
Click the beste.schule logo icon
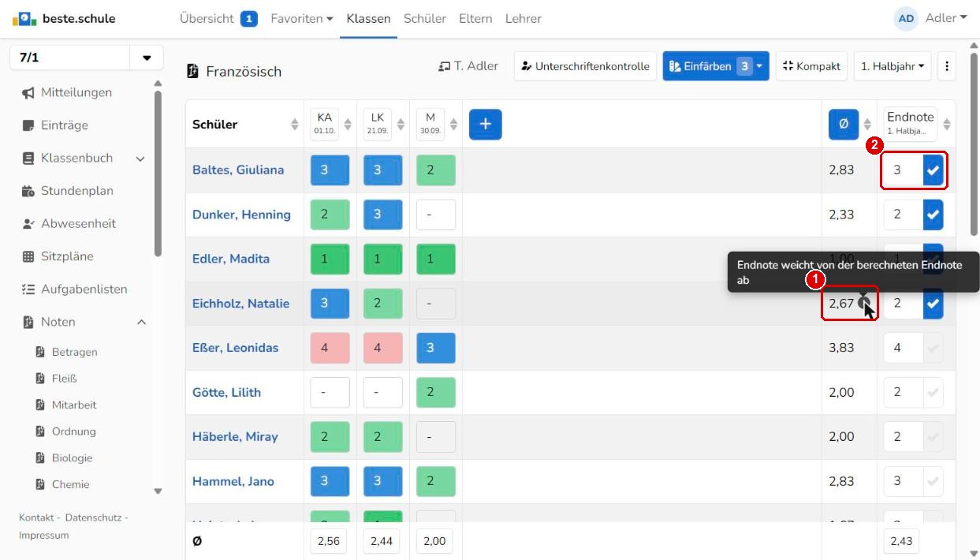tap(24, 19)
